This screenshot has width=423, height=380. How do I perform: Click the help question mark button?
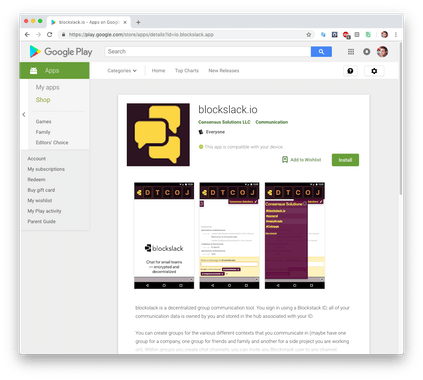350,71
